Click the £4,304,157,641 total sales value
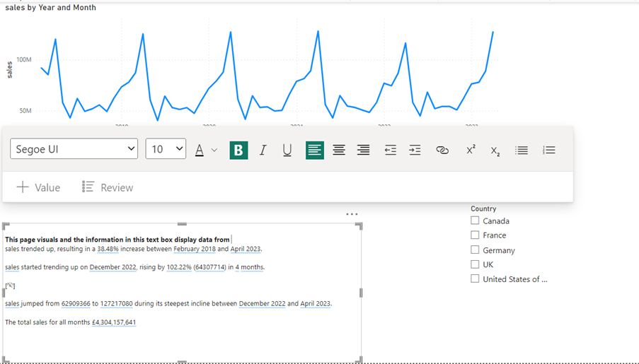Image resolution: width=639 pixels, height=364 pixels. (x=114, y=322)
